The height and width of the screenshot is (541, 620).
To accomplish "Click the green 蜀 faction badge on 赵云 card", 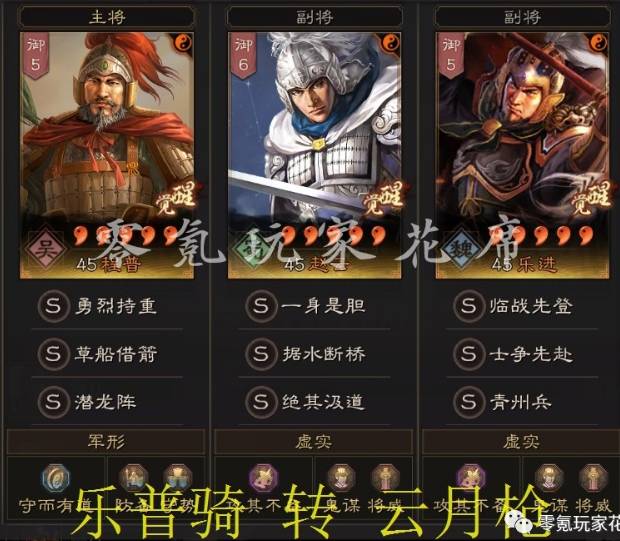I will pos(253,250).
